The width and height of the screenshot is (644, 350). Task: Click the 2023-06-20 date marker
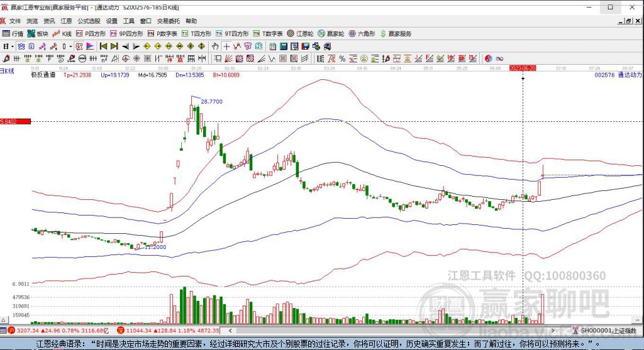pyautogui.click(x=523, y=68)
